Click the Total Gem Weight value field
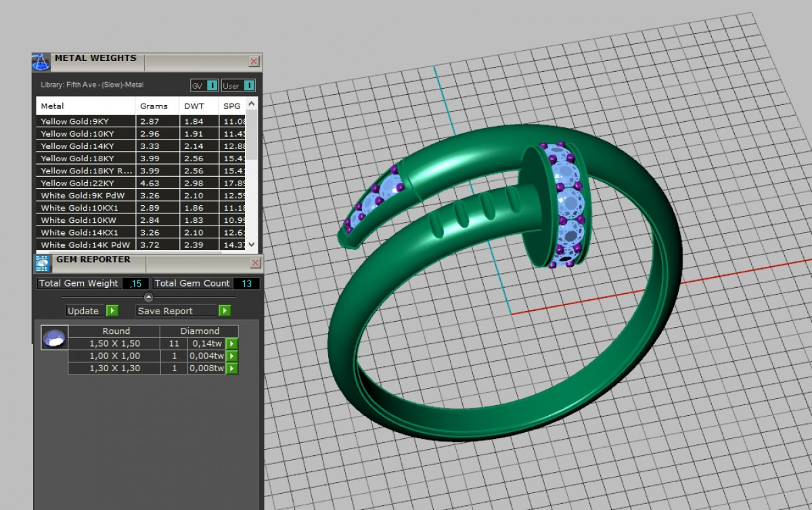This screenshot has height=510, width=812. click(135, 283)
